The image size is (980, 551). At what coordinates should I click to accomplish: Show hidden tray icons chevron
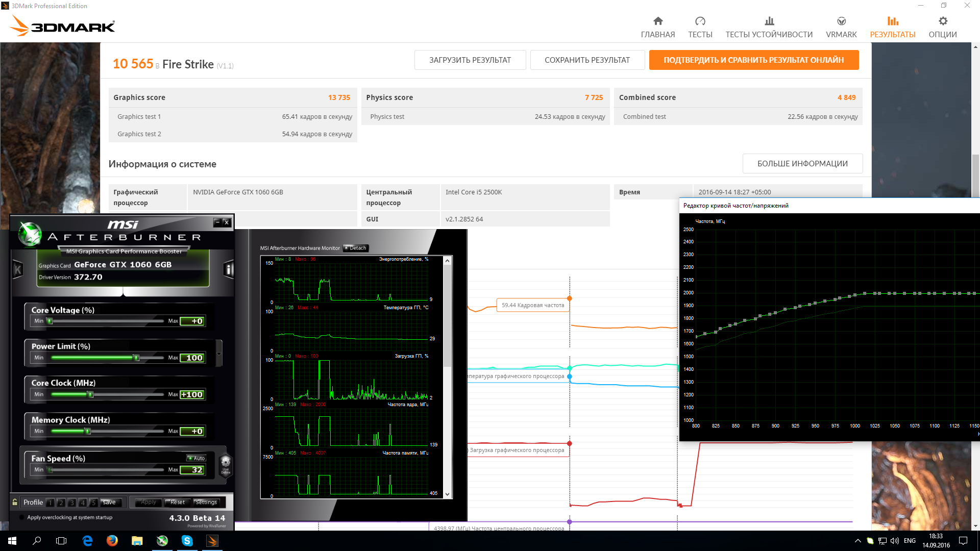click(x=857, y=541)
